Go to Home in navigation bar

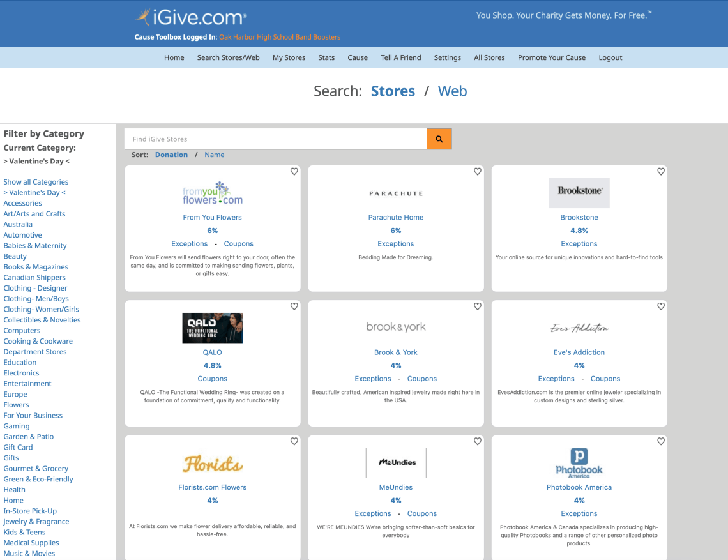click(x=174, y=57)
